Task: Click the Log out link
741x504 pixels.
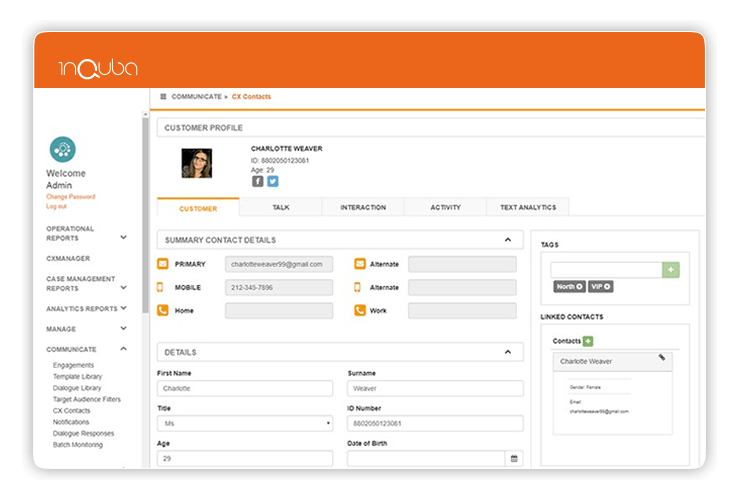Action: (56, 206)
